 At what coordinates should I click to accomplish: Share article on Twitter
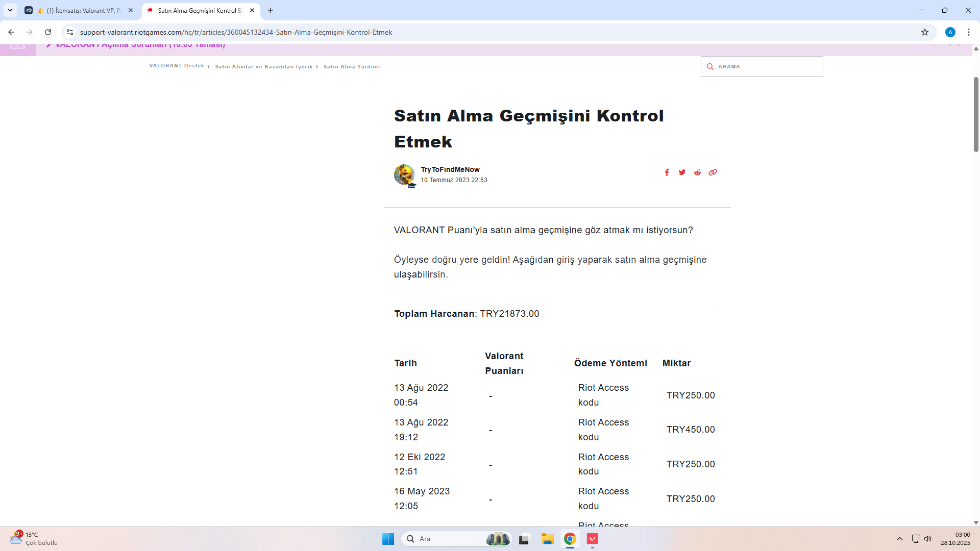[x=682, y=172]
